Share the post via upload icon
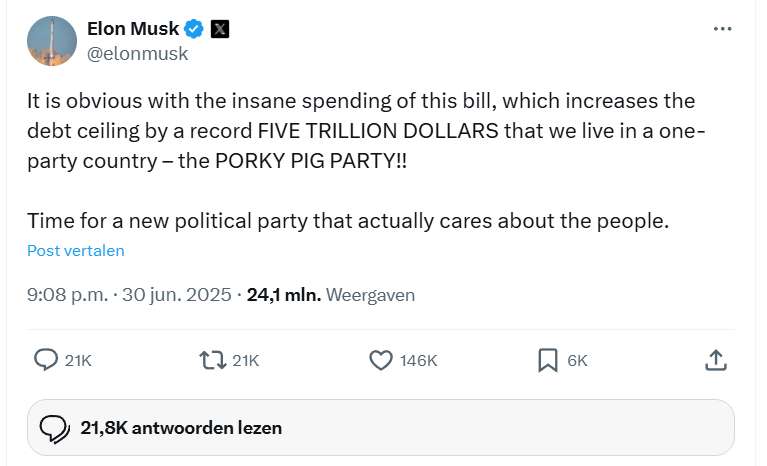767x466 pixels. coord(715,360)
